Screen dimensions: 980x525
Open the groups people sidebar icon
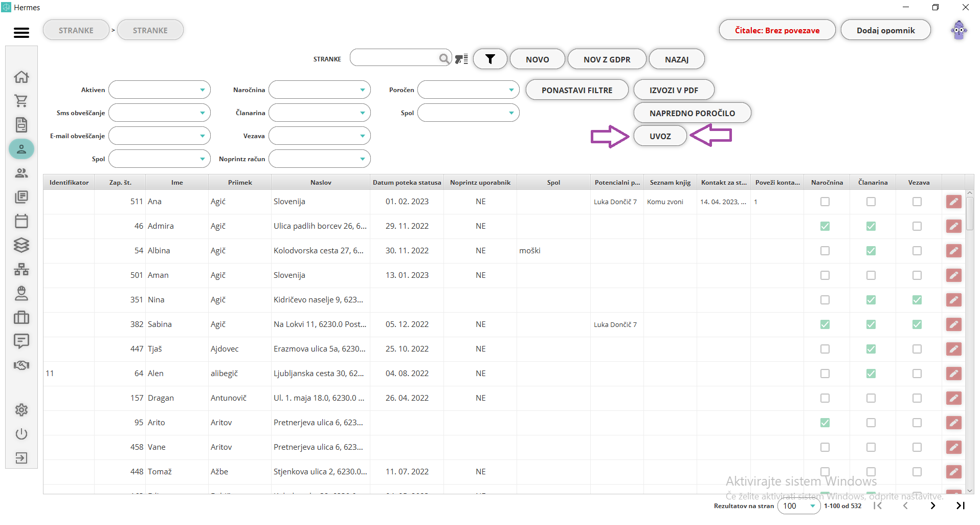21,173
